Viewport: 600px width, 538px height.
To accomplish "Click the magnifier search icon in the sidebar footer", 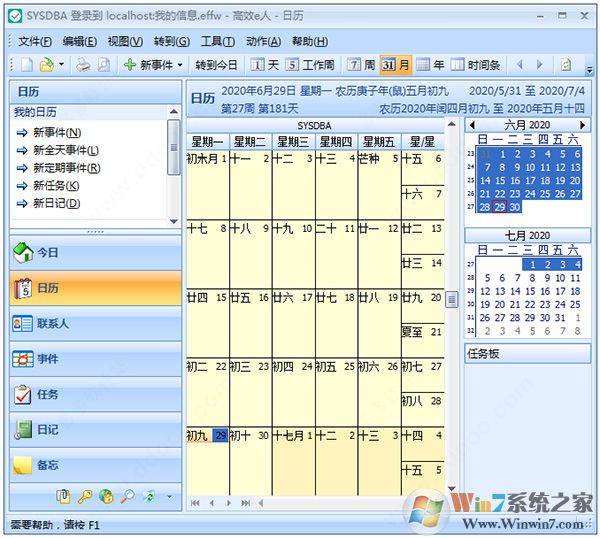I will tap(127, 496).
